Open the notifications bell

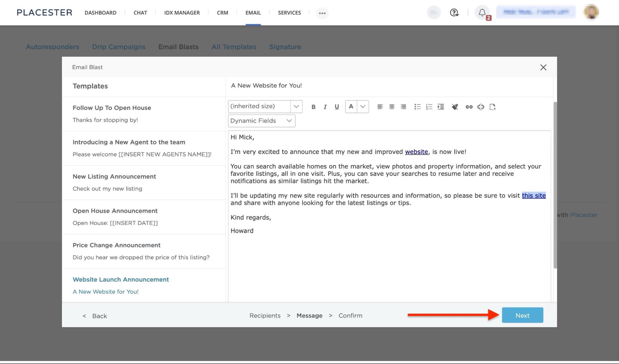tap(482, 13)
